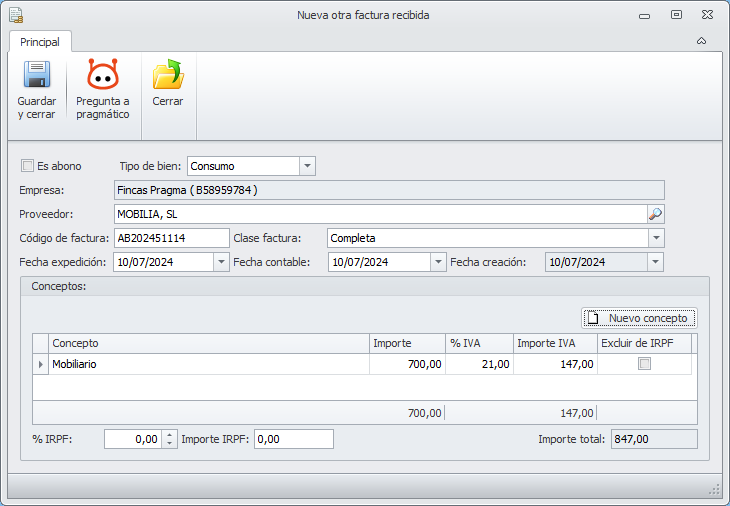The image size is (730, 506).
Task: Open Pregunta a pragmático assistant
Action: (102, 89)
